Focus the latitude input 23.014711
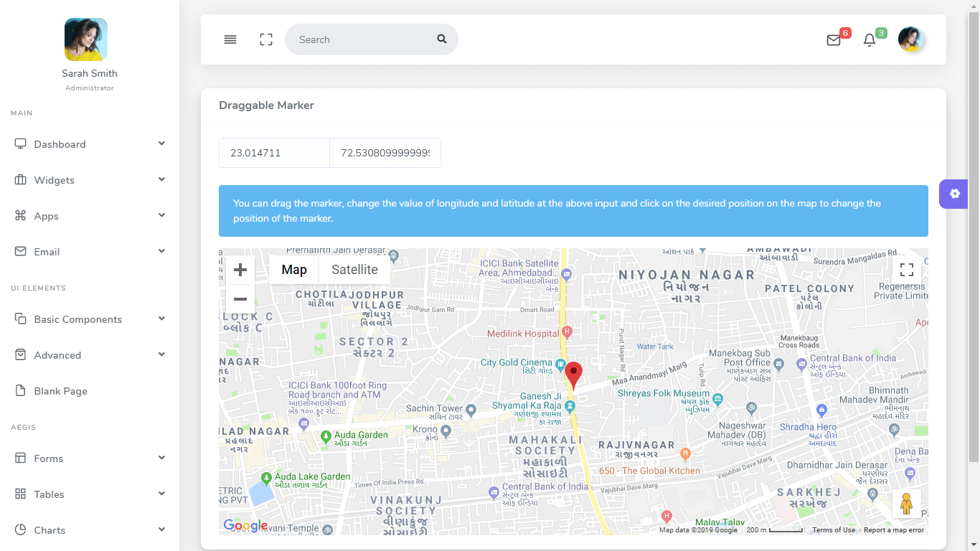The image size is (980, 551). pos(274,153)
